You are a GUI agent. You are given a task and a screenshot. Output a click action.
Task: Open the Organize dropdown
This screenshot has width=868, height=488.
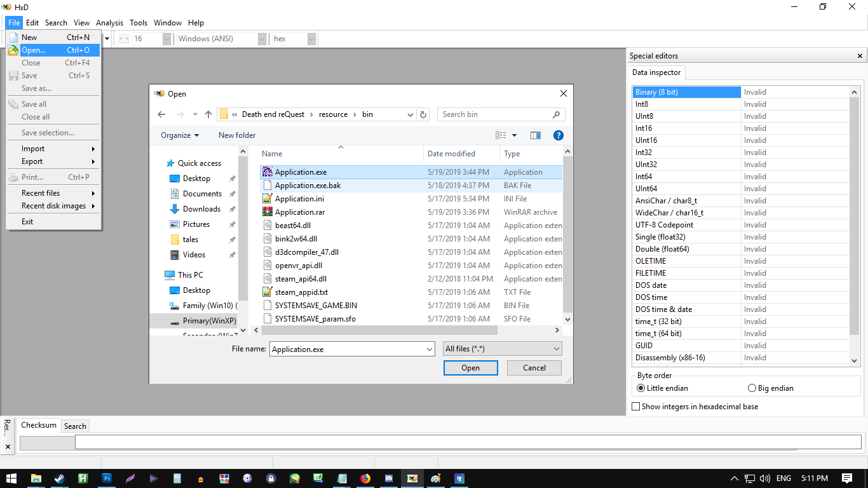(x=180, y=135)
